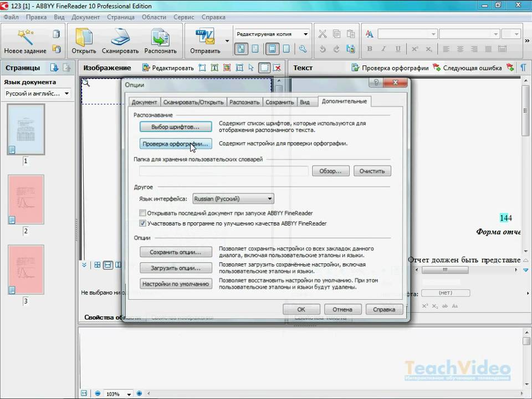
Task: Click the Обзор... browse button
Action: [x=330, y=171]
